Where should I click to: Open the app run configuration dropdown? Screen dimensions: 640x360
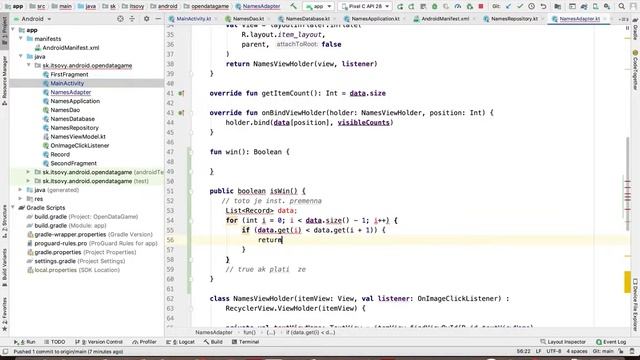[319, 7]
